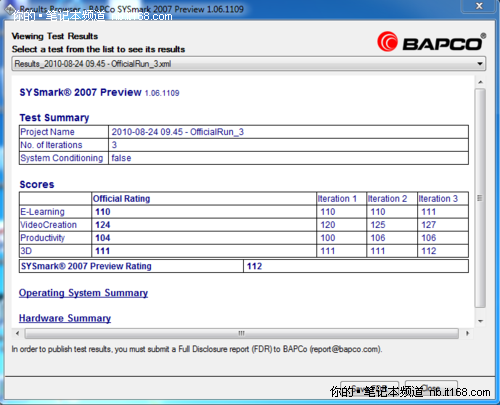Click the BAPCo logo
This screenshot has width=500, height=405.
(x=431, y=42)
